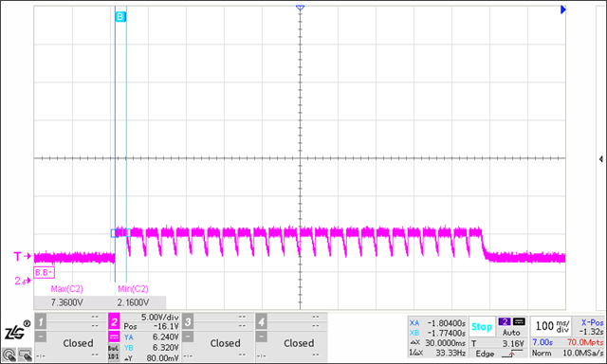The image size is (607, 364).
Task: Click the screen touch-lock icon in bottom-left corner
Action: [26, 355]
